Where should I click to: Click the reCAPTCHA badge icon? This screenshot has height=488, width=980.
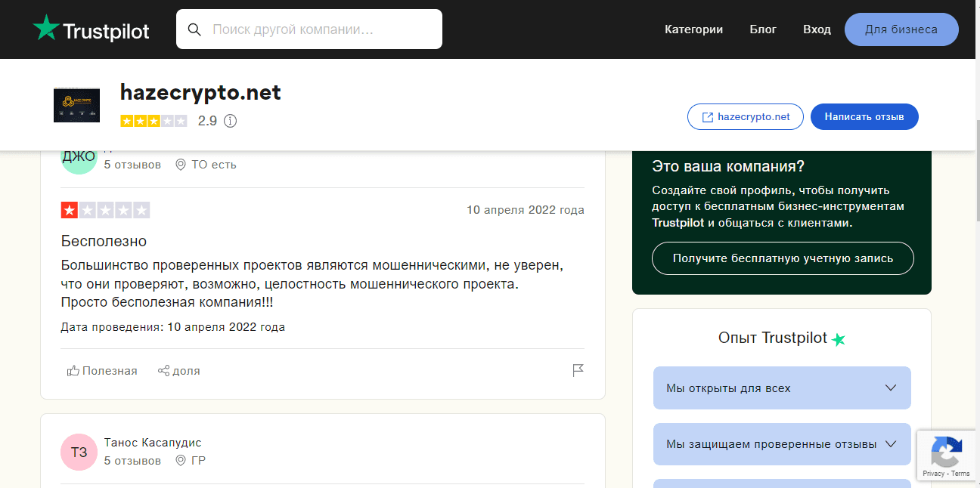point(946,452)
